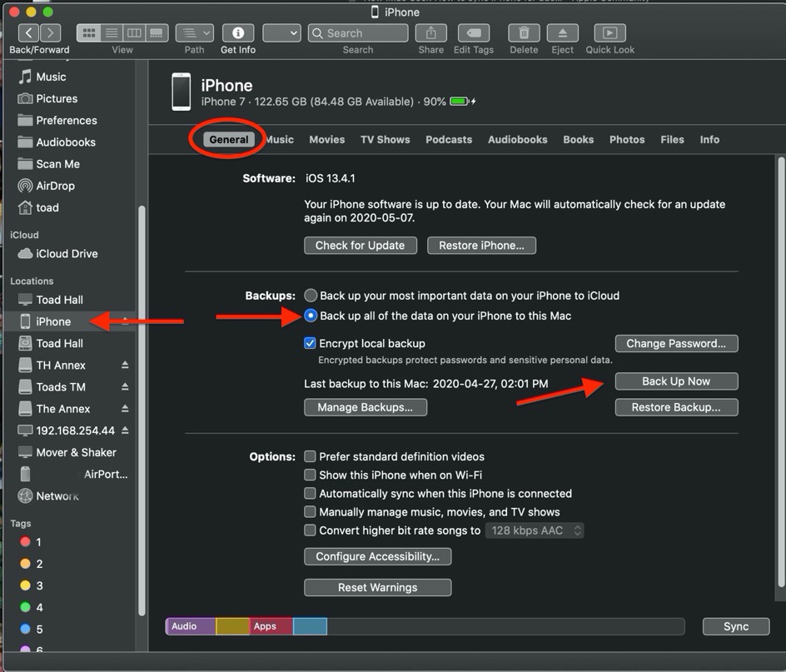Click Back Up Now button
Viewport: 786px width, 672px height.
click(676, 381)
